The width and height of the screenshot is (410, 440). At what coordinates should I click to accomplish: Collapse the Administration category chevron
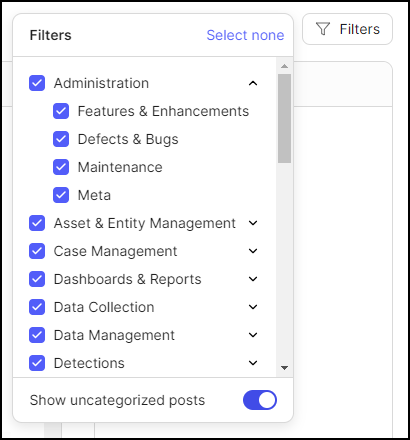tap(253, 83)
